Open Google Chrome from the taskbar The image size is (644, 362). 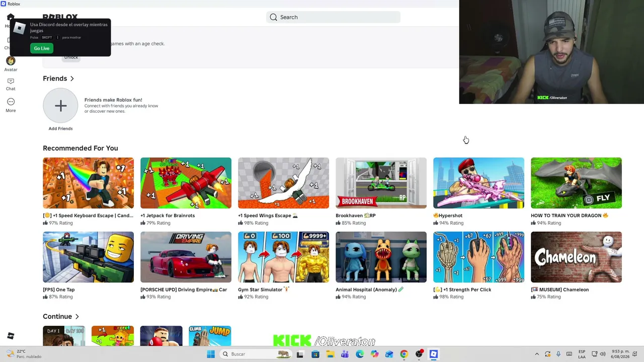pyautogui.click(x=404, y=354)
